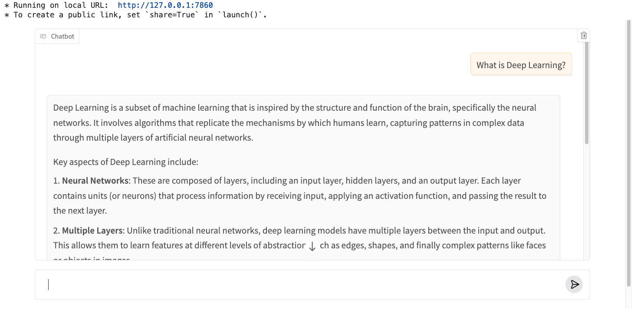Click the "Key aspects of Deep Learning include:" line
The width and height of the screenshot is (644, 320).
126,162
